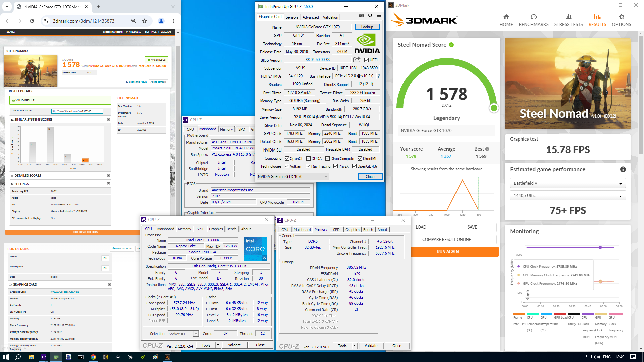The width and height of the screenshot is (644, 362).
Task: Click the Steel Nomad thumbnail in browser
Action: click(31, 71)
